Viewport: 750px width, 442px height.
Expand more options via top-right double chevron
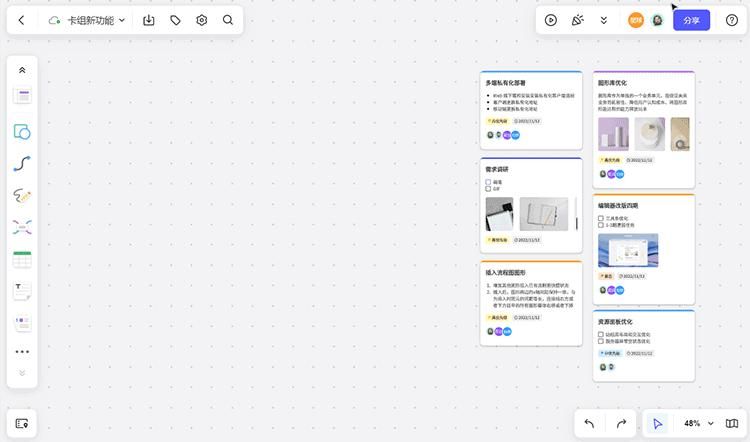(604, 20)
